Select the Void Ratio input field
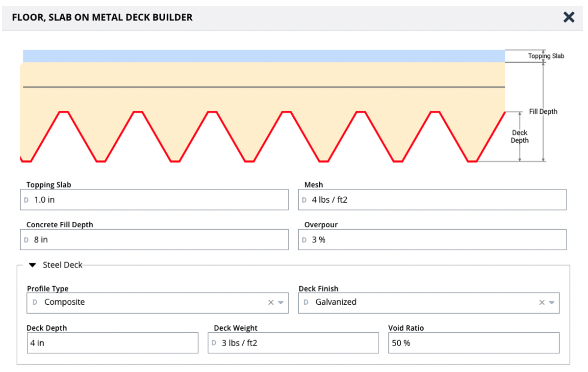Screen dimensions: 588x372 (x=473, y=343)
